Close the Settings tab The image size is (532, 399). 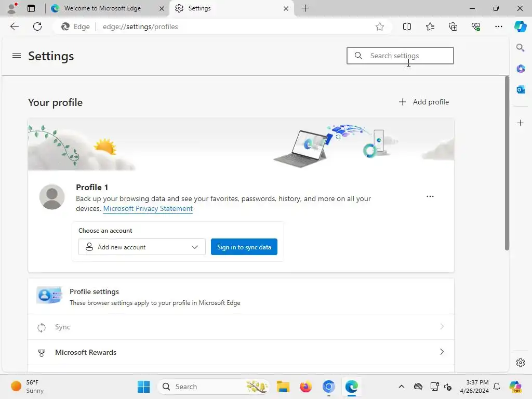286,8
